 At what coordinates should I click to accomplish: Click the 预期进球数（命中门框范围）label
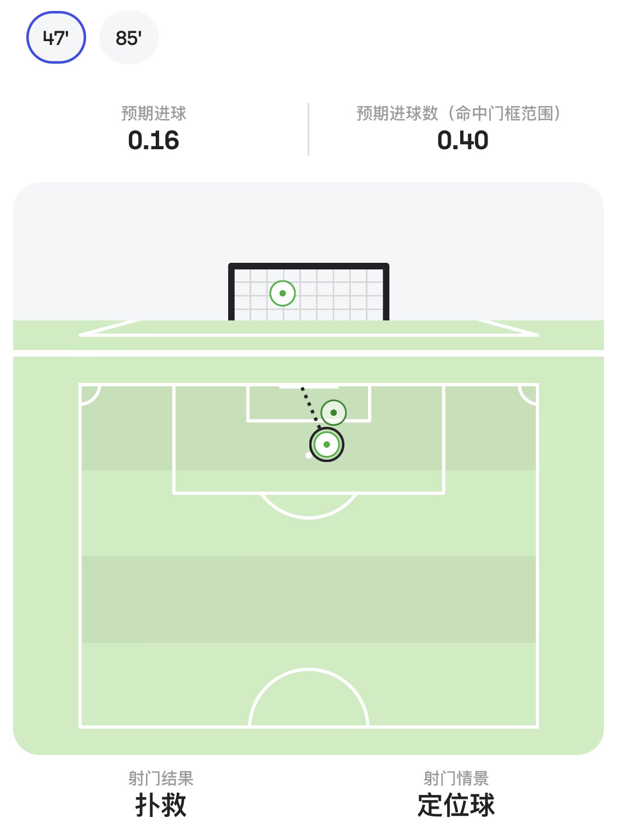[x=458, y=114]
